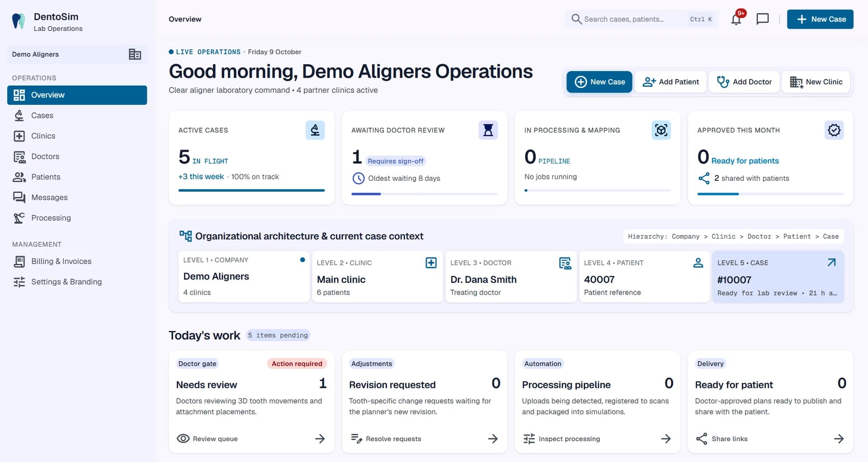Open Messages in the sidebar

[77, 198]
